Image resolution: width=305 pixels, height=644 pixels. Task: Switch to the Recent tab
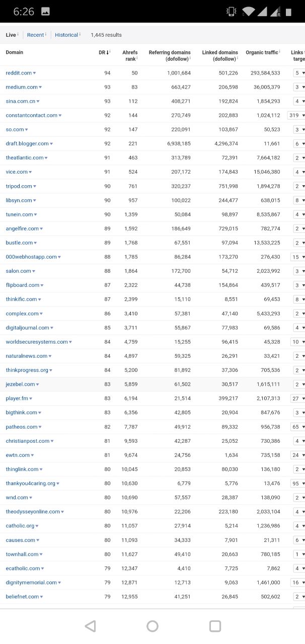click(35, 35)
